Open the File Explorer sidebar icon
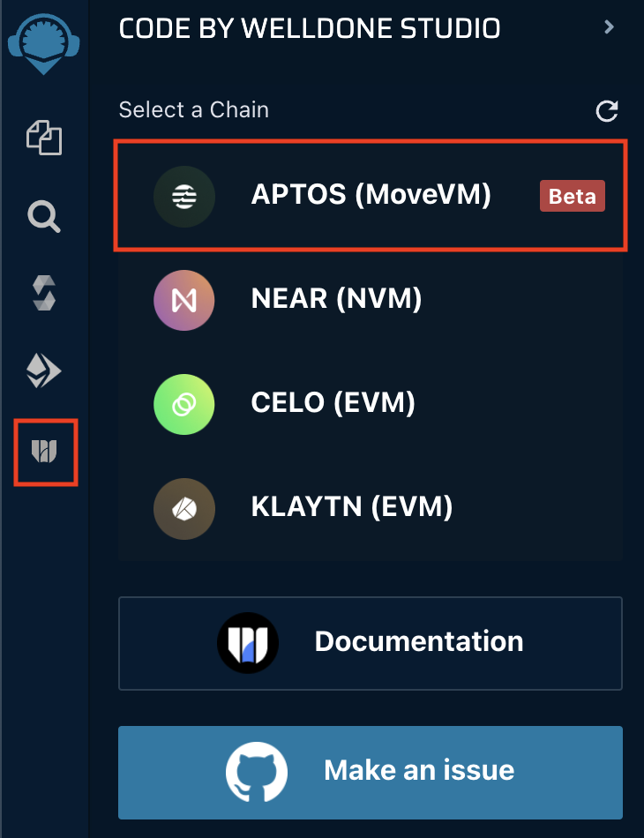This screenshot has width=644, height=838. pos(44,138)
